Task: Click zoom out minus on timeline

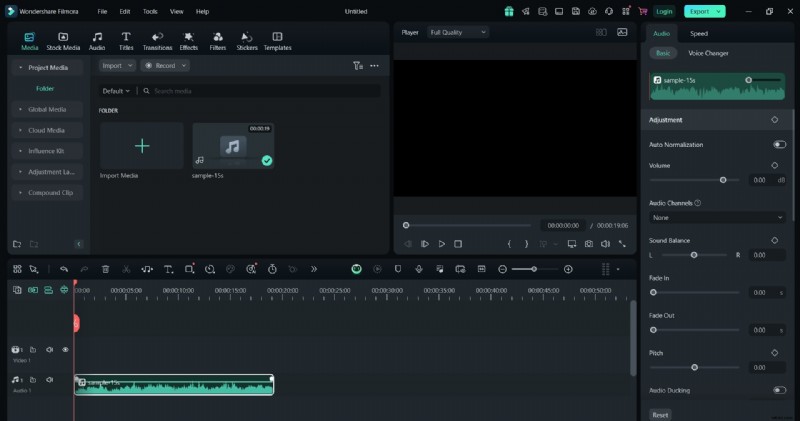Action: click(x=503, y=269)
